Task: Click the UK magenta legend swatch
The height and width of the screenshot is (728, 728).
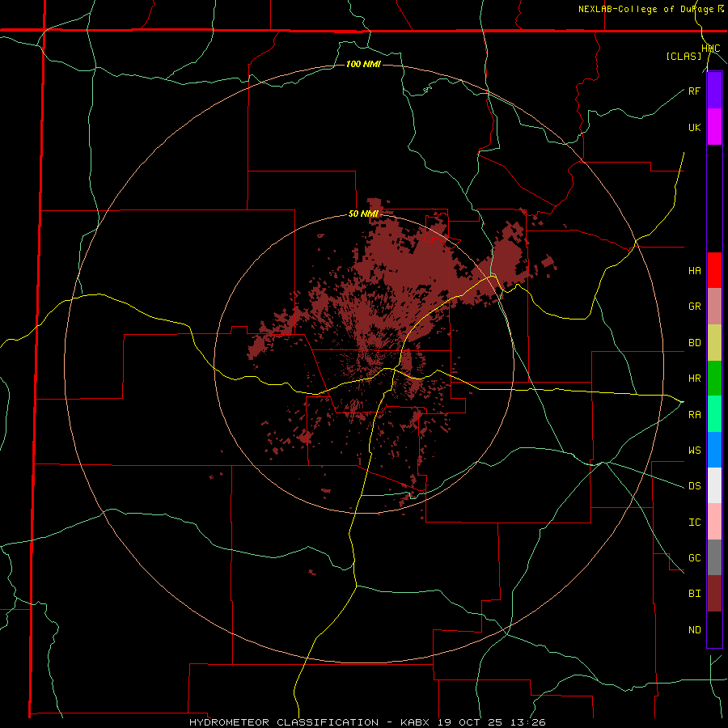Action: (714, 127)
